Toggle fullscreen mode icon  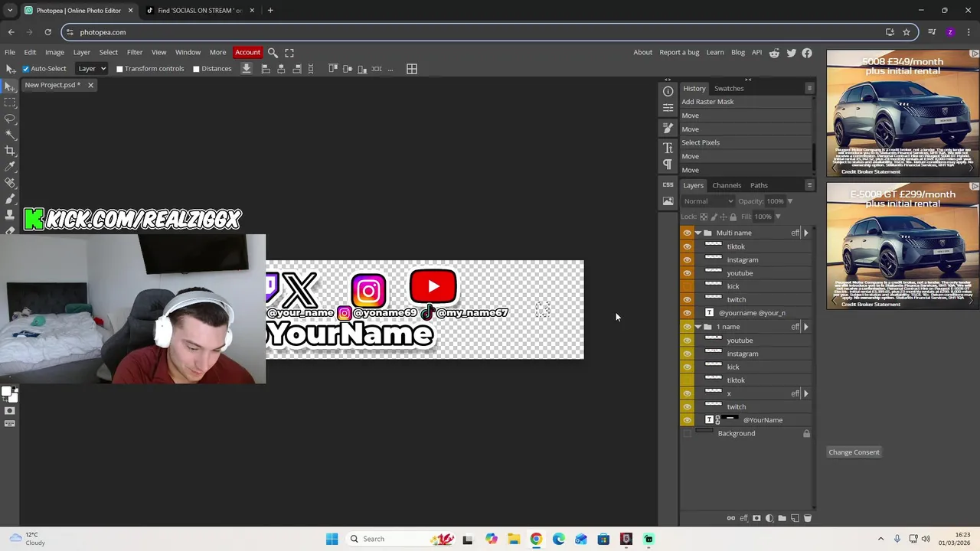click(x=289, y=53)
